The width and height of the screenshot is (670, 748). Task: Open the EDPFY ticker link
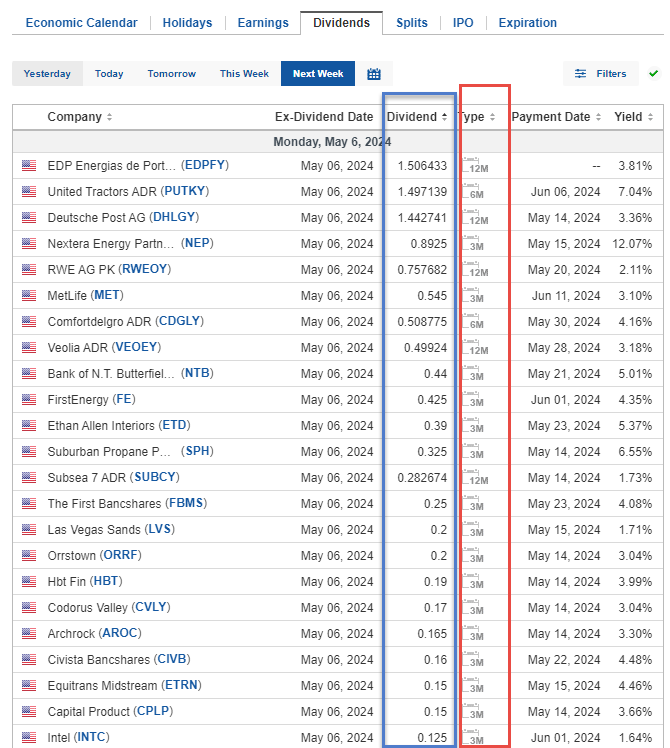[x=205, y=165]
